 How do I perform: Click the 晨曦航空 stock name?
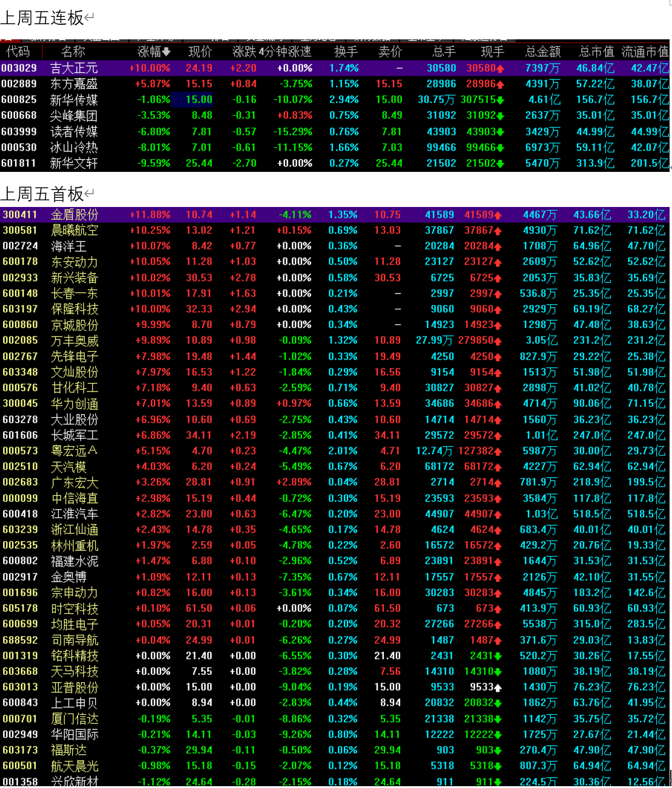[74, 230]
